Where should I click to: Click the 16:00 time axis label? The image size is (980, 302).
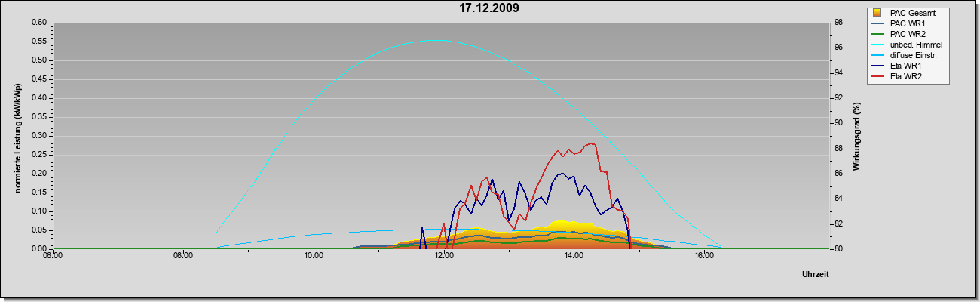(704, 256)
